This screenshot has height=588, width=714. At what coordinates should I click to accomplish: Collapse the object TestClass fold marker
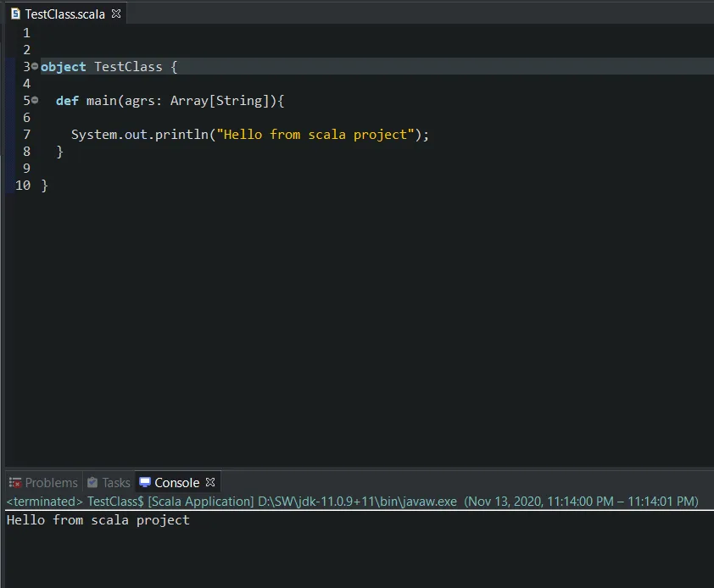pyautogui.click(x=35, y=66)
